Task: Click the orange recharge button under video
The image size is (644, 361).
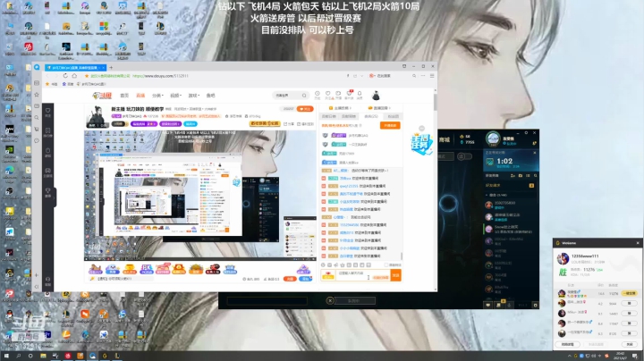Action: click(x=290, y=279)
